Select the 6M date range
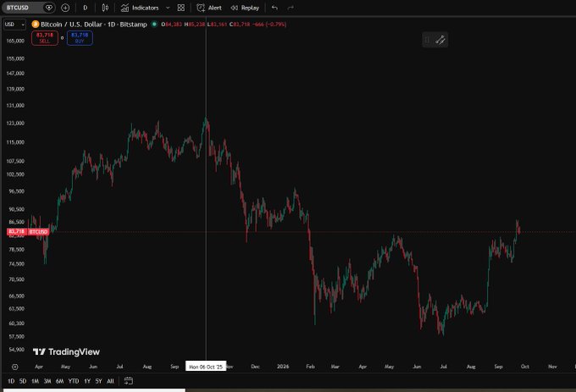 click(x=59, y=381)
